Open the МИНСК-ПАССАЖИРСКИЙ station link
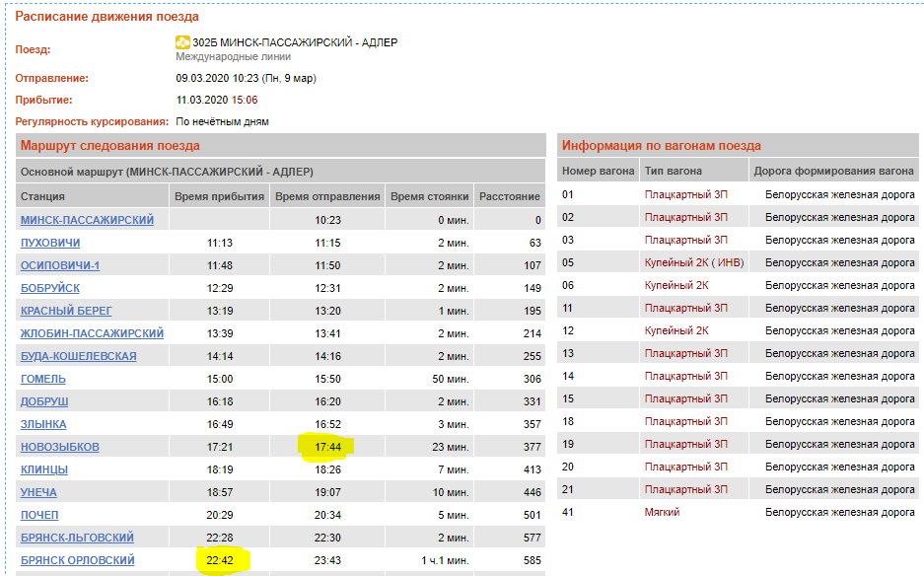Screen dimensions: 924x576 click(87, 220)
